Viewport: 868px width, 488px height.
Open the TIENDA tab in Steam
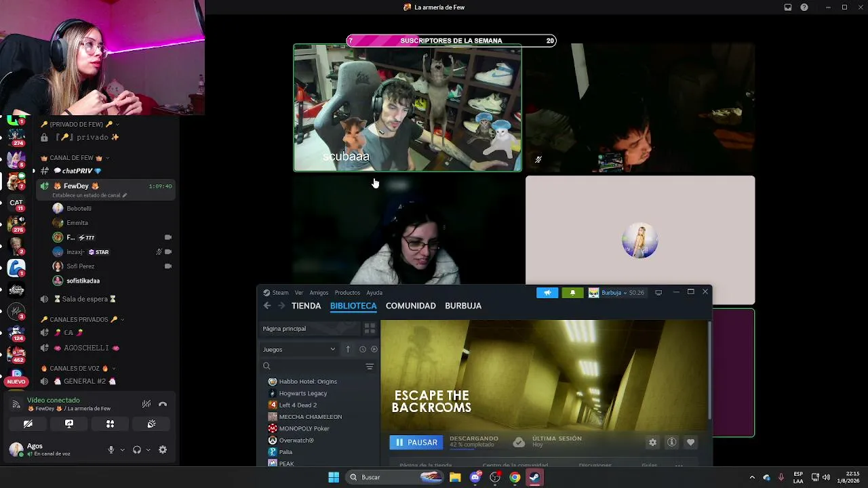coord(306,306)
